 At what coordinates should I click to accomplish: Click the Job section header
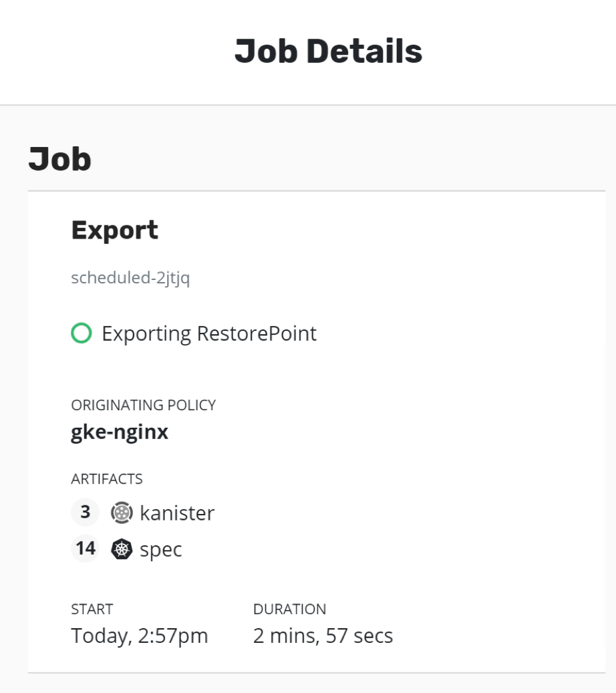coord(59,158)
